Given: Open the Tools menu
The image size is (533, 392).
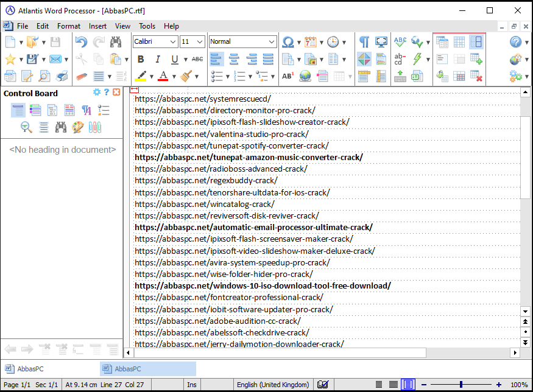Looking at the screenshot, I should (147, 26).
